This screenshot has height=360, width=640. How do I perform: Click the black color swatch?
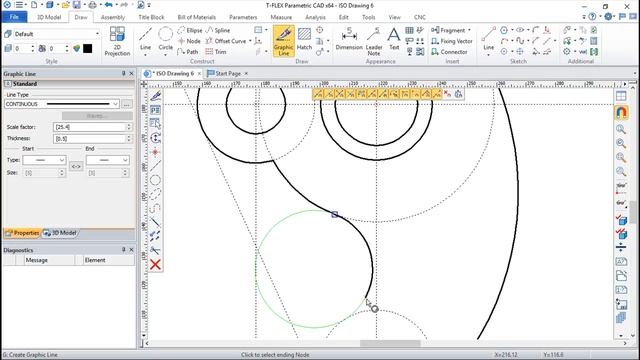87,49
